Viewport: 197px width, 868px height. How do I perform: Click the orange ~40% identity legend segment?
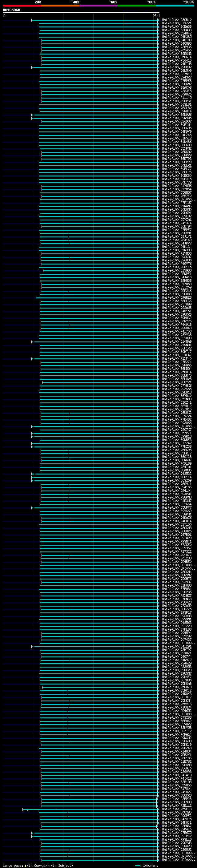pyautogui.click(x=60, y=6)
